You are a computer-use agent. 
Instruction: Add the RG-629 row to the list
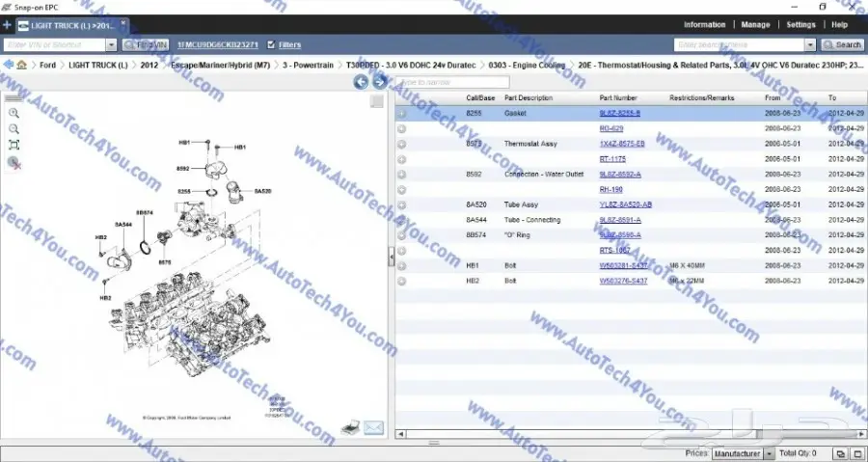pos(402,129)
